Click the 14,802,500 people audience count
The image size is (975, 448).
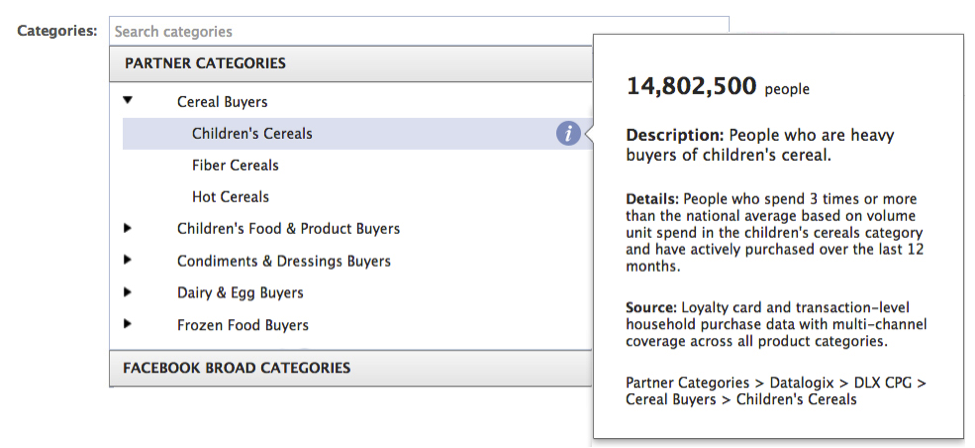pos(718,86)
